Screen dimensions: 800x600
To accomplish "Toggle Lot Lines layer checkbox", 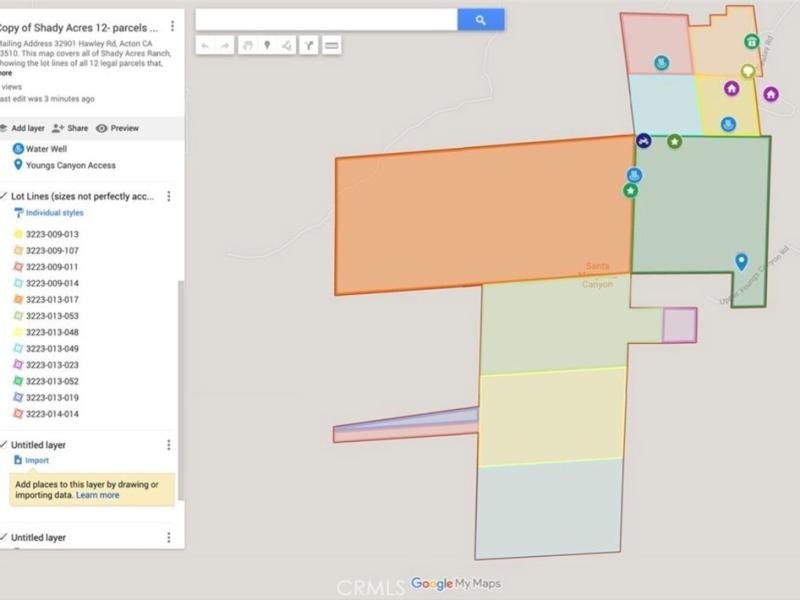I will coord(4,196).
